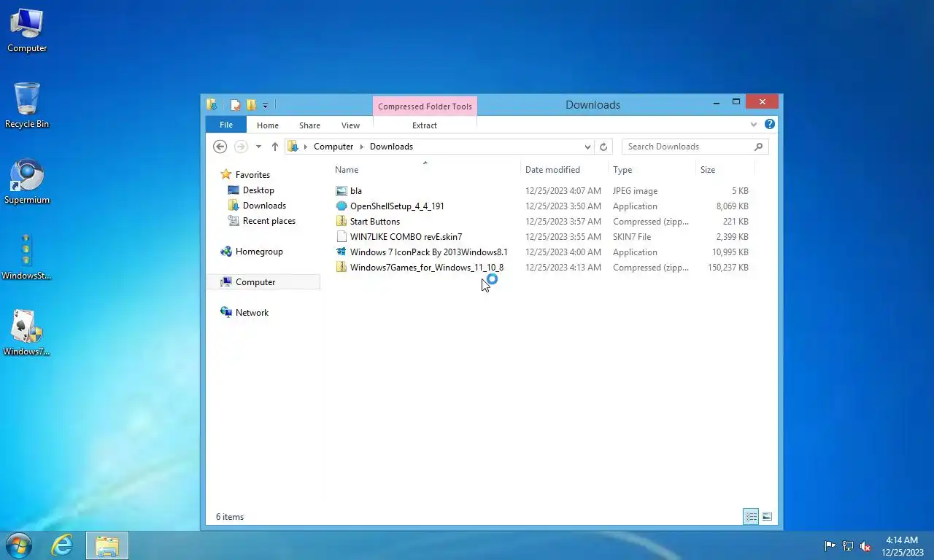The width and height of the screenshot is (934, 560).
Task: Click the muted volume tray icon
Action: pos(865,546)
